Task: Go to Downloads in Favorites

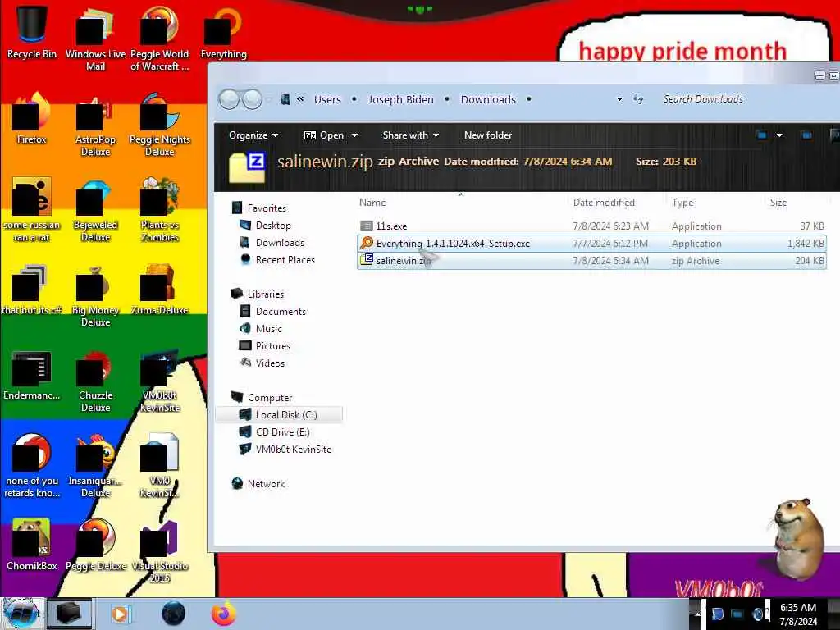Action: (x=280, y=243)
